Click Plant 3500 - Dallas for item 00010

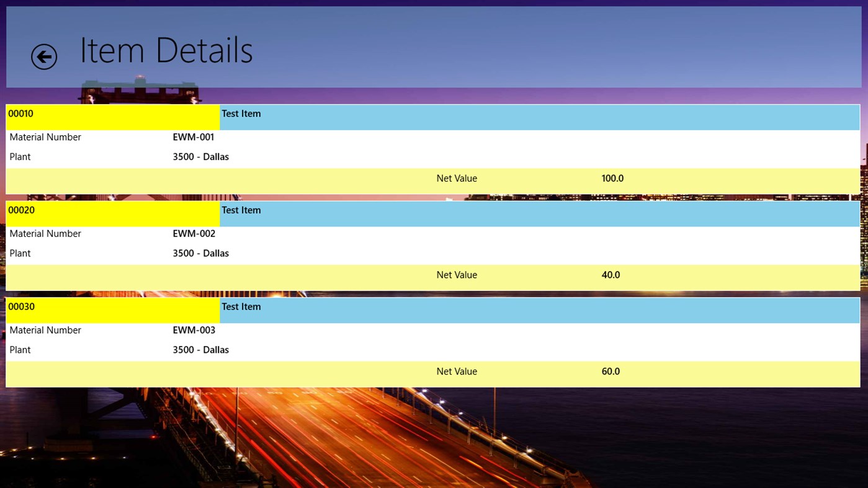(200, 157)
